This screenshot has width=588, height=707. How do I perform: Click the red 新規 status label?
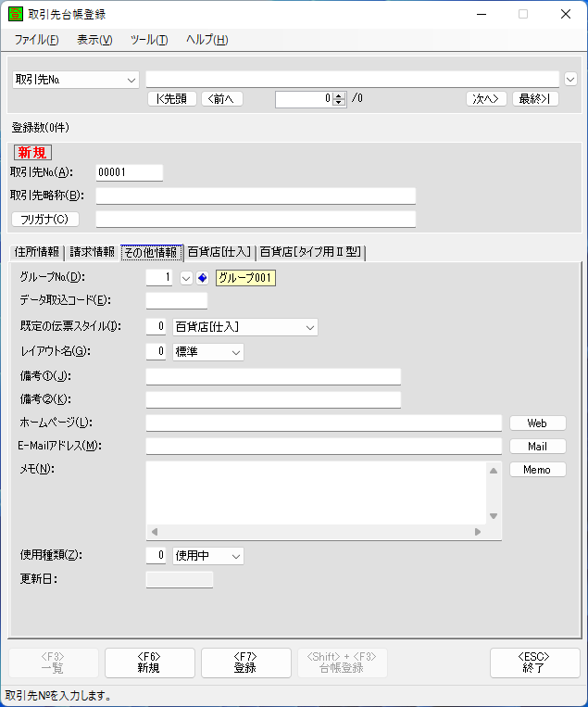32,153
